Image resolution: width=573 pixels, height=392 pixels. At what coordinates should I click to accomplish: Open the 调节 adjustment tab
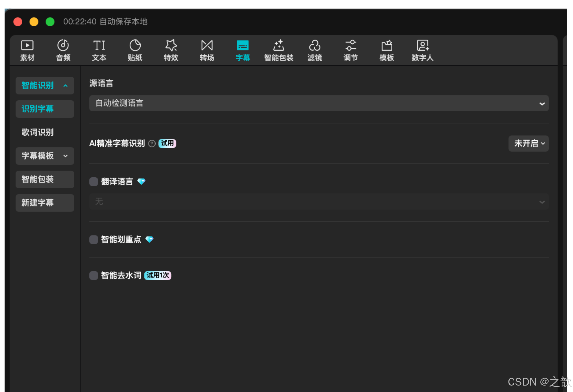(x=350, y=51)
